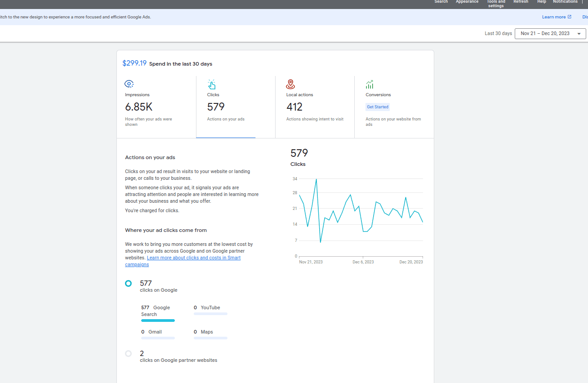
Task: Click the Maps clicks bar
Action: pyautogui.click(x=210, y=338)
